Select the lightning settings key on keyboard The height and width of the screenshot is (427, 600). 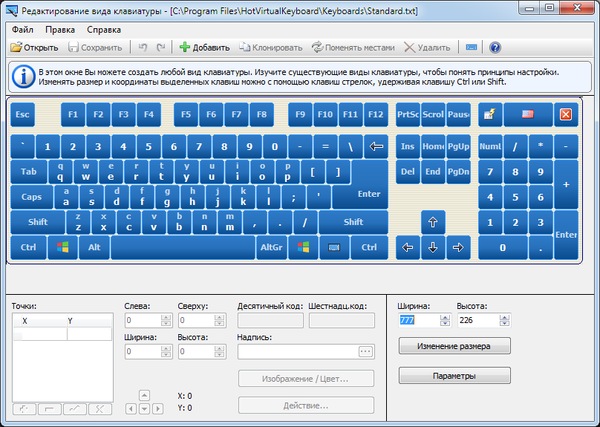pyautogui.click(x=491, y=115)
